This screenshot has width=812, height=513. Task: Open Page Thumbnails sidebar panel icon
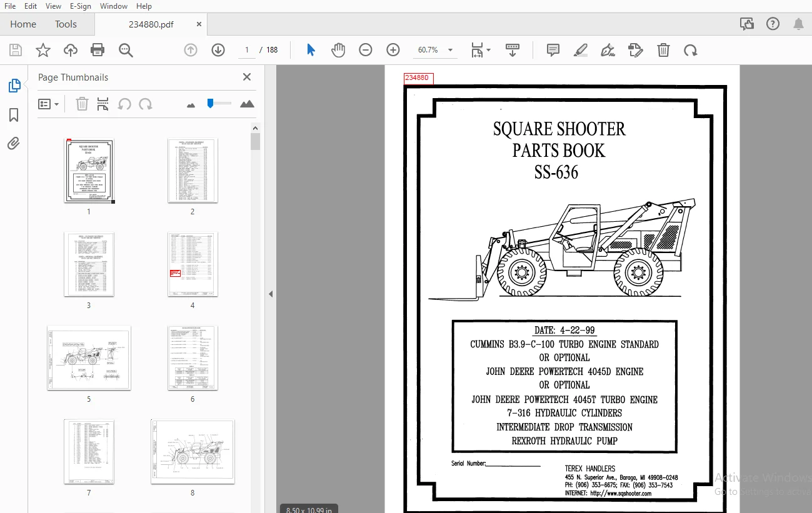pyautogui.click(x=14, y=86)
